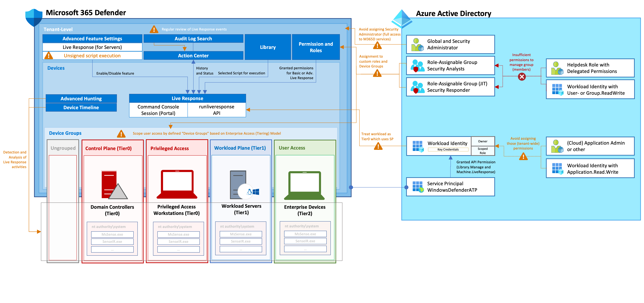The height and width of the screenshot is (303, 644).
Task: Click the Role-Assignable Group Security Analysts group icon
Action: pos(418,66)
